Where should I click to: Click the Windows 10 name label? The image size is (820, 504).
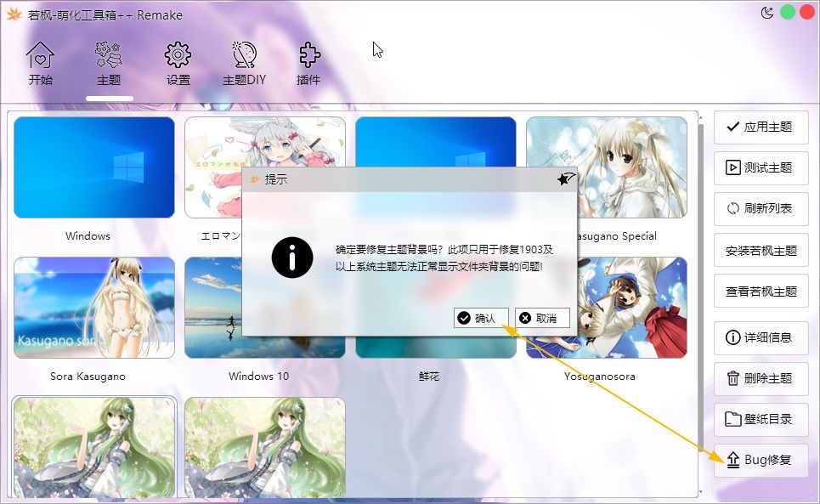258,376
